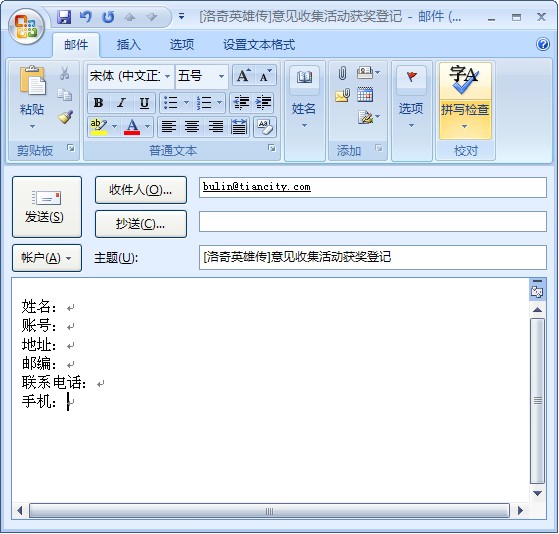Click the 收件人(O)... button
This screenshot has width=559, height=534.
coord(140,190)
